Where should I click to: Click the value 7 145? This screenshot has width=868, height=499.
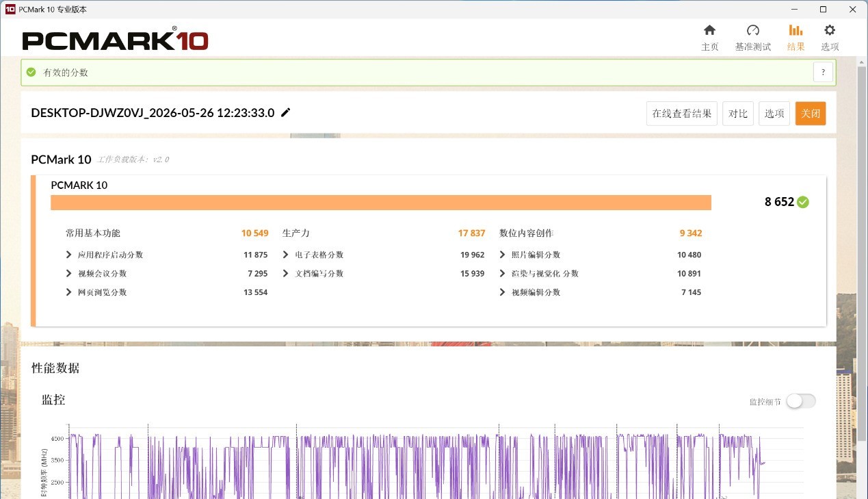[691, 292]
